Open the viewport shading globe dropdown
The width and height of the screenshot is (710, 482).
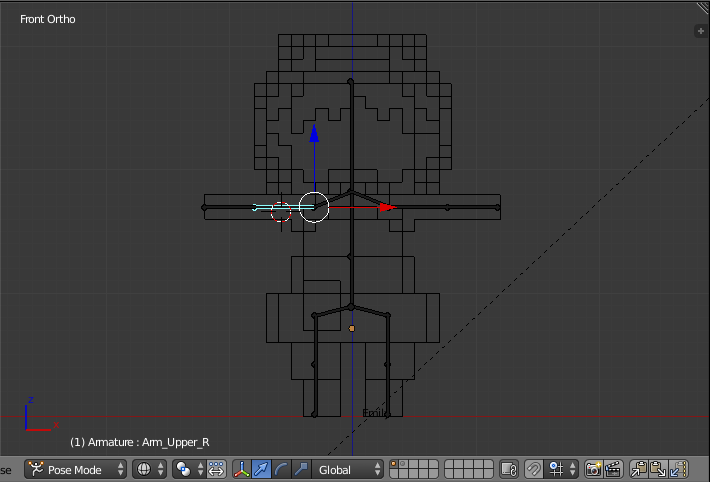coord(149,469)
